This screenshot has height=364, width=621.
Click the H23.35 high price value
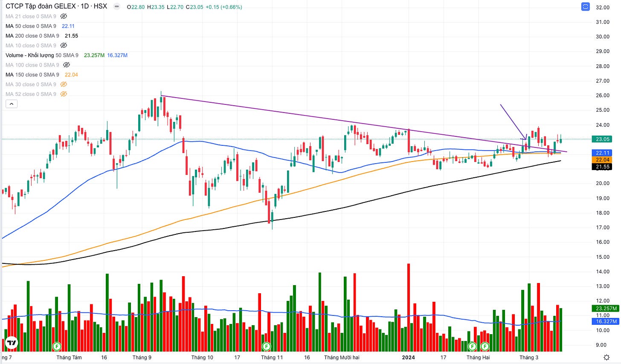156,7
